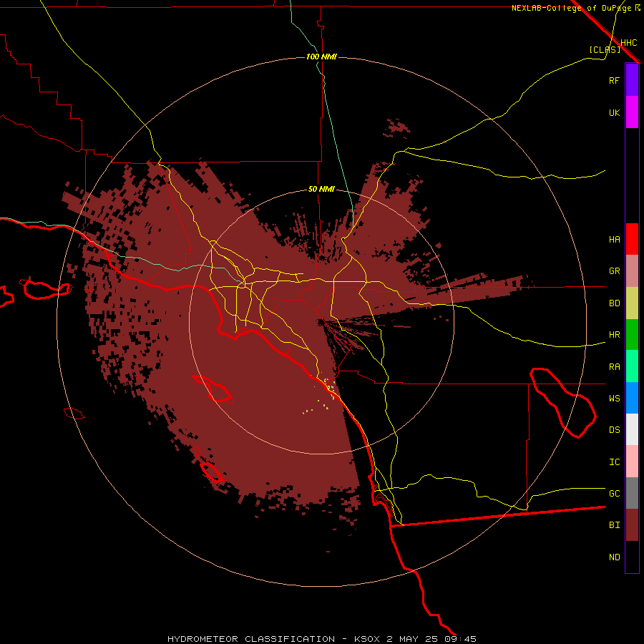Click the HYDROMETEOR CLASSIFICATION title text
This screenshot has height=644, width=644.
click(251, 639)
